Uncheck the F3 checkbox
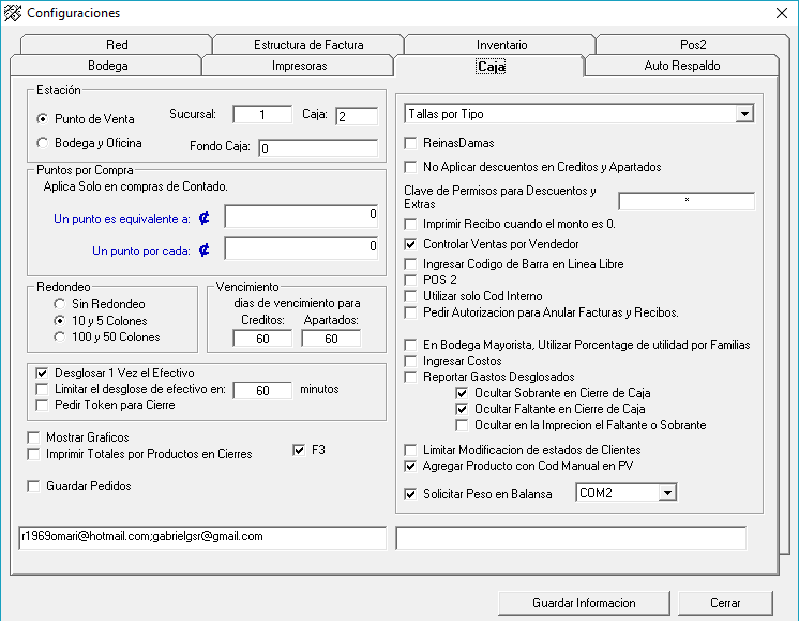The height and width of the screenshot is (621, 799). pos(298,450)
